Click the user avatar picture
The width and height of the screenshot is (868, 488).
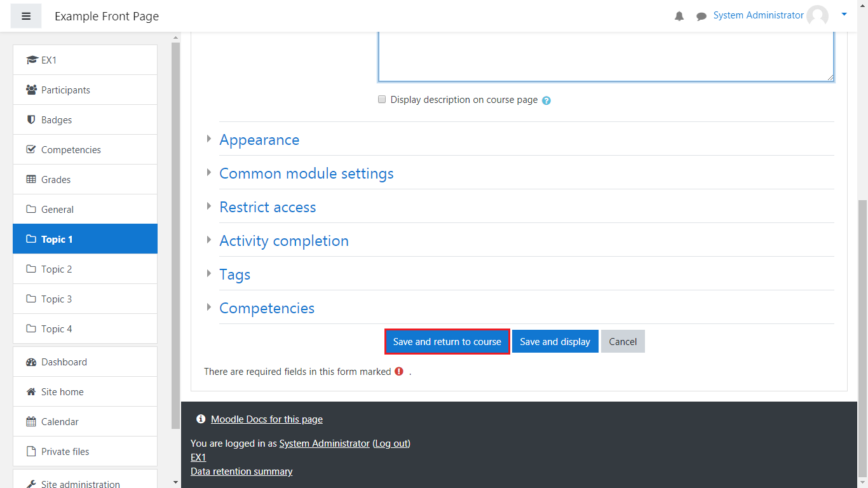[817, 16]
